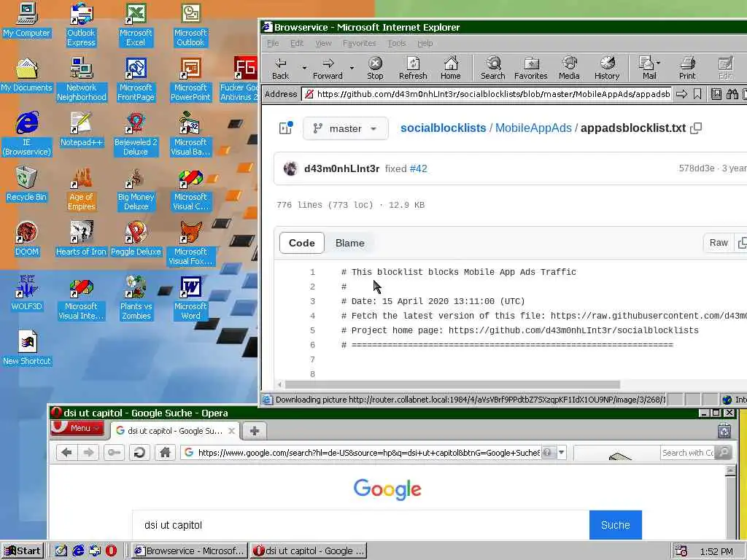Switch to the Blame view tab
The height and width of the screenshot is (560, 747).
point(349,243)
